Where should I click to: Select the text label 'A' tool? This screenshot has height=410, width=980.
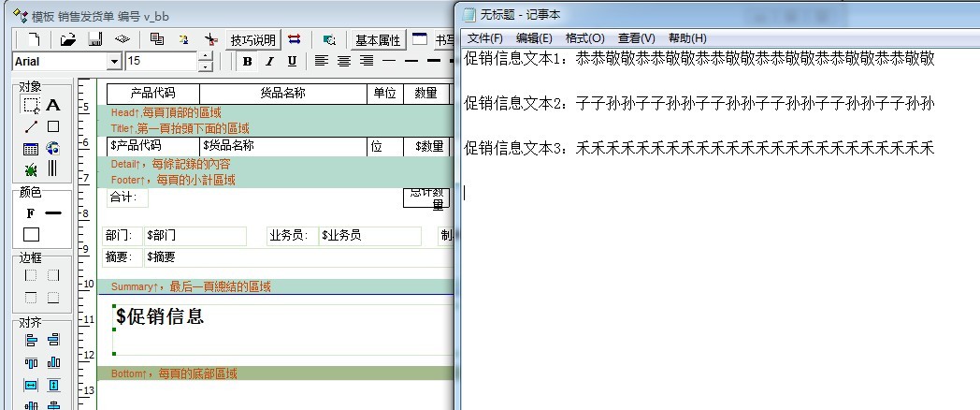(53, 105)
